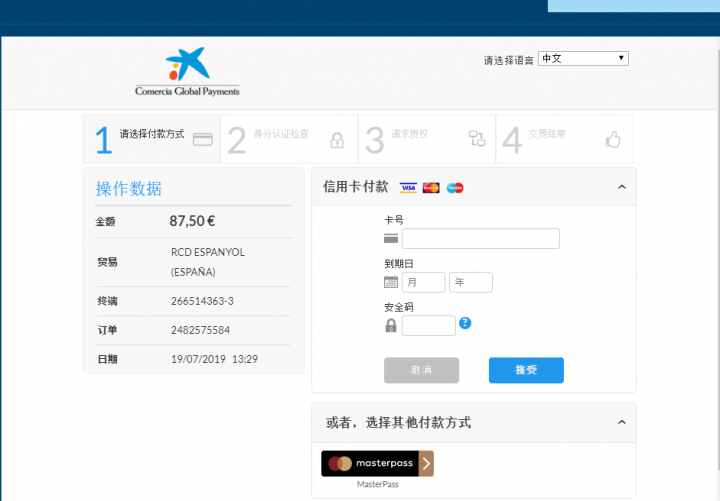Click the calendar icon beside expiry date
The image size is (720, 501).
pos(391,283)
